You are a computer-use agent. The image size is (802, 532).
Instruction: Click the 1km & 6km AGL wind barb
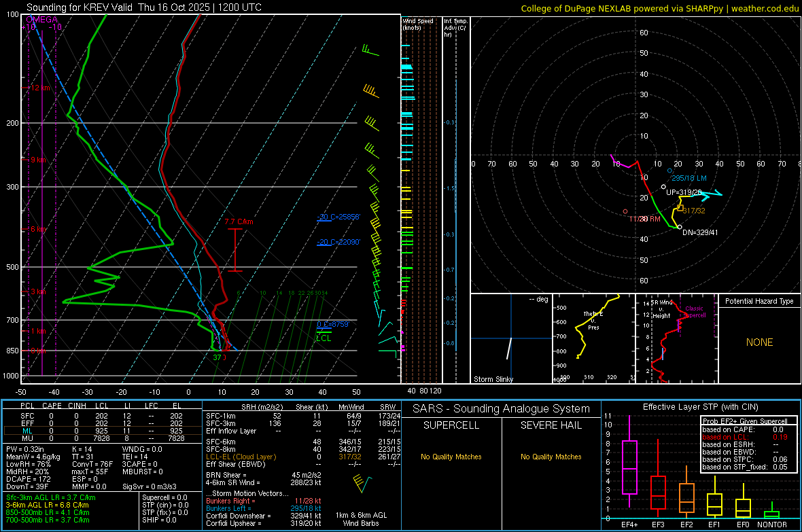click(x=362, y=484)
